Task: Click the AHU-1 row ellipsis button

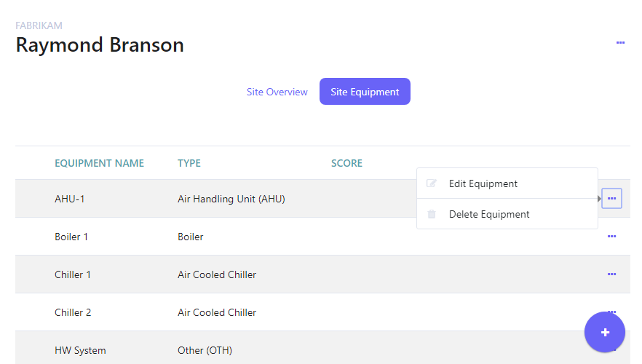Action: click(611, 198)
